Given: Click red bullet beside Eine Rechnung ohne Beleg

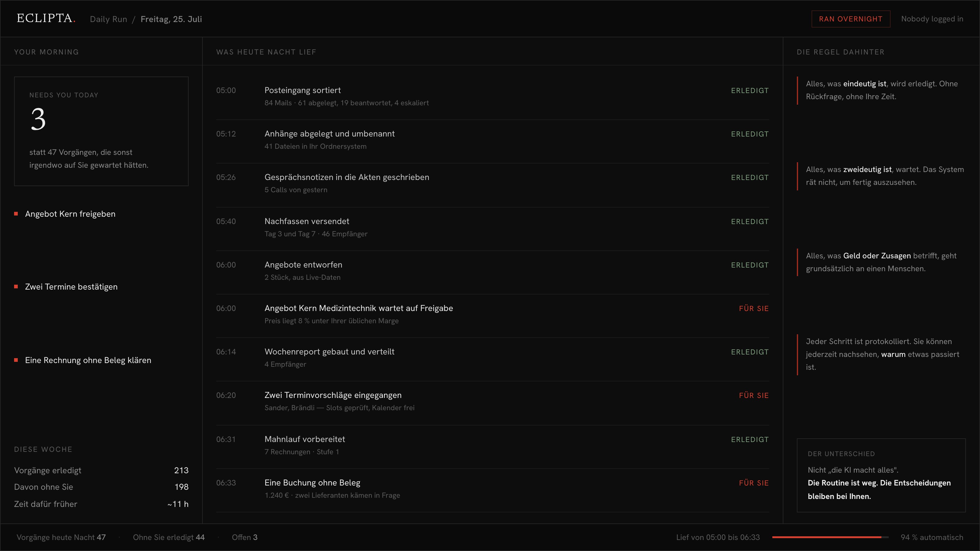Looking at the screenshot, I should (x=16, y=360).
